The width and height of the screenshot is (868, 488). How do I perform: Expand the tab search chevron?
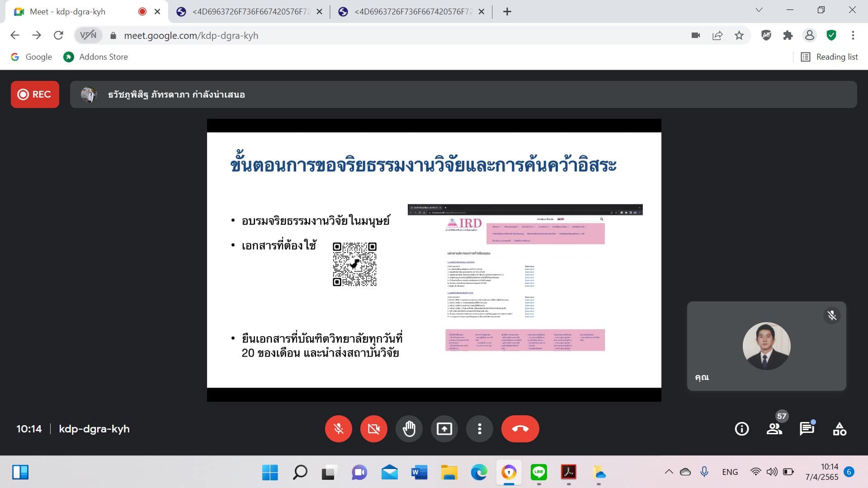point(759,10)
